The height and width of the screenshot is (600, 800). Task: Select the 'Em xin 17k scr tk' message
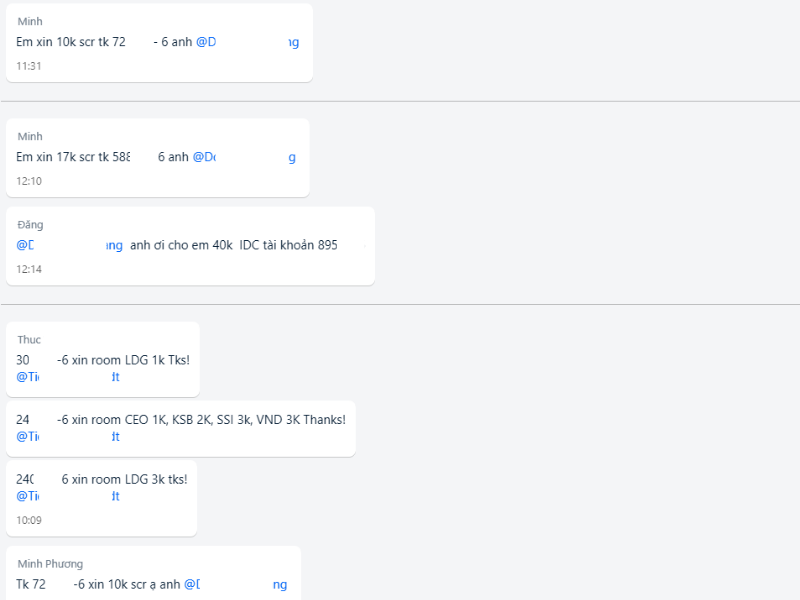click(158, 158)
